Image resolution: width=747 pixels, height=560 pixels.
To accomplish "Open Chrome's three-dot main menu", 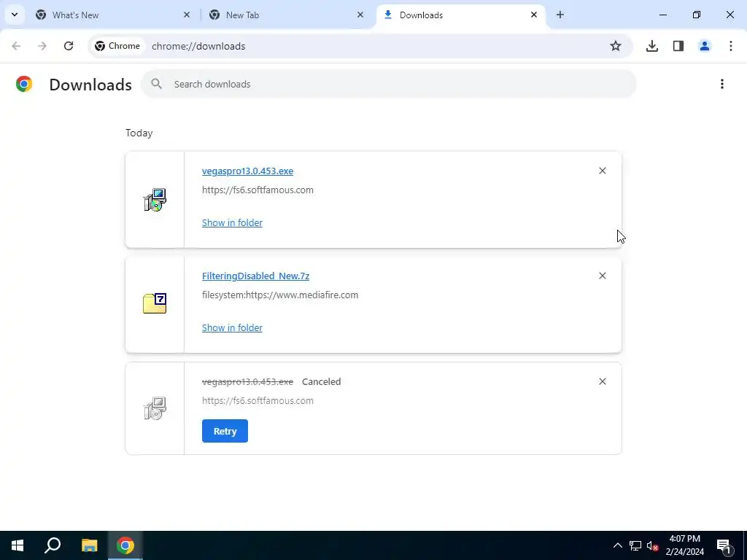I will pos(731,46).
